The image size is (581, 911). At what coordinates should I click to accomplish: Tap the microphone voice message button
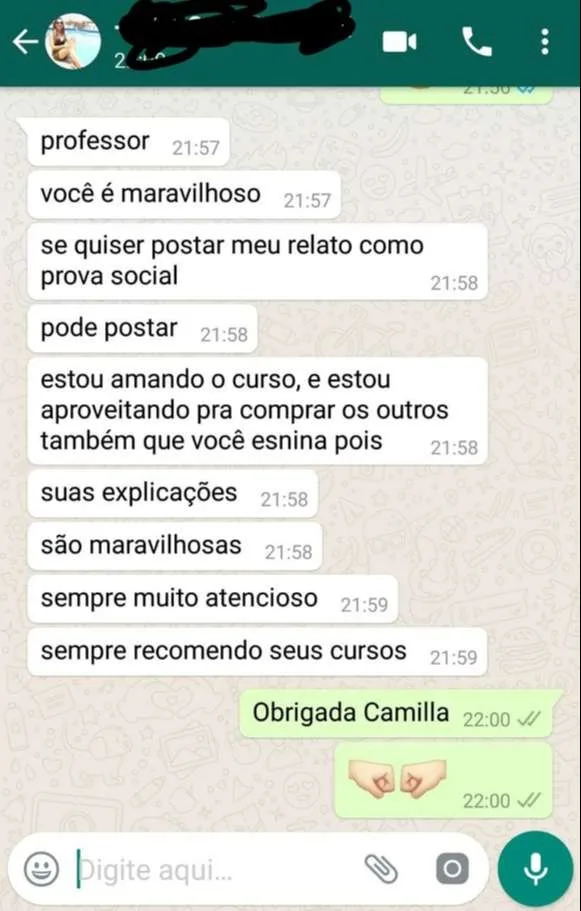tap(535, 869)
